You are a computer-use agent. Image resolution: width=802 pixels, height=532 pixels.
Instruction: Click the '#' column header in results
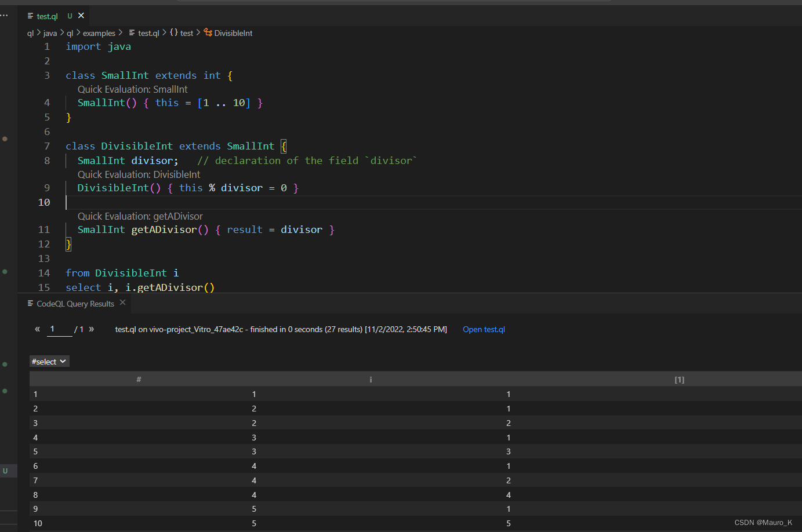pos(139,379)
